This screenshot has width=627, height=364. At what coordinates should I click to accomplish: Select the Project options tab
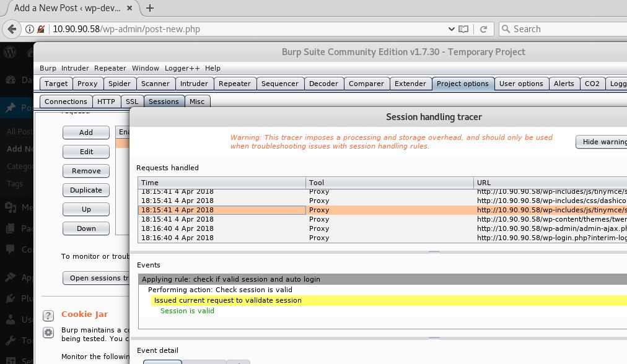tap(463, 84)
